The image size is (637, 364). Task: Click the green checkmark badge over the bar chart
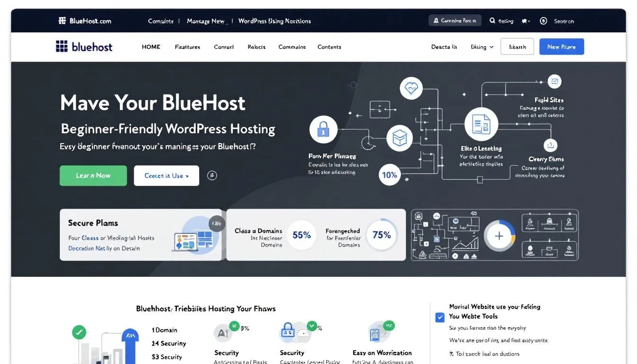point(79,332)
